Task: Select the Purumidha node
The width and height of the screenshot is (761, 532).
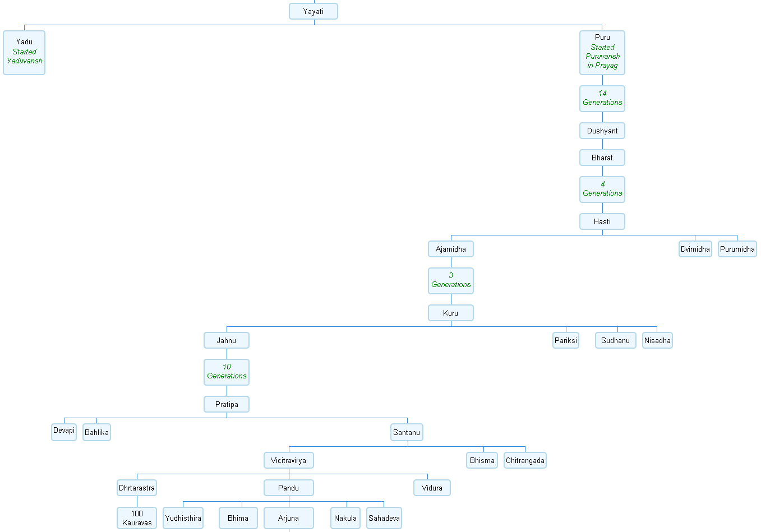Action: click(737, 248)
